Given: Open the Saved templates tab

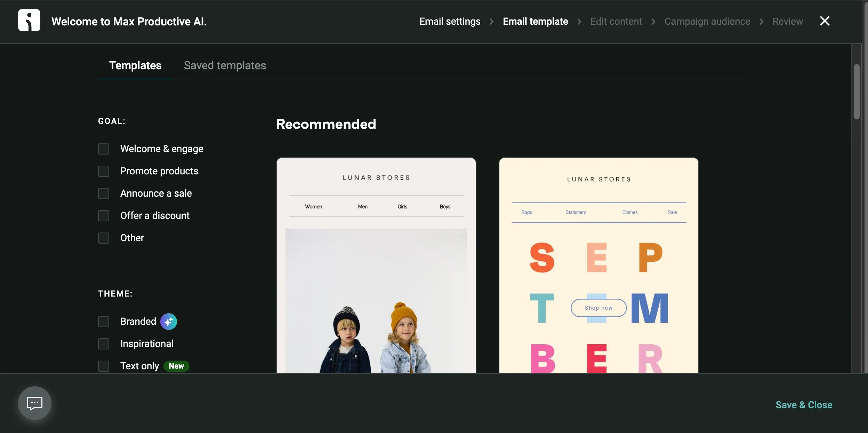Looking at the screenshot, I should point(225,65).
